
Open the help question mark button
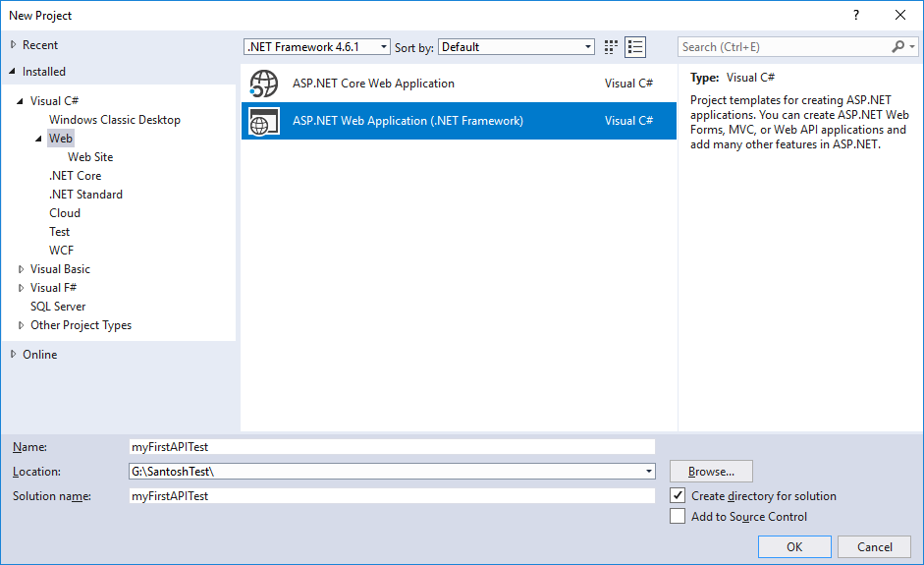856,16
